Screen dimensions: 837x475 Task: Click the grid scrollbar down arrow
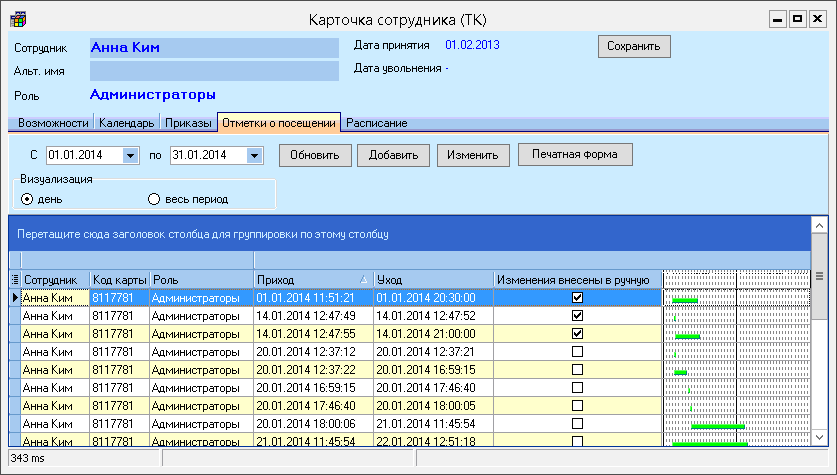click(819, 437)
